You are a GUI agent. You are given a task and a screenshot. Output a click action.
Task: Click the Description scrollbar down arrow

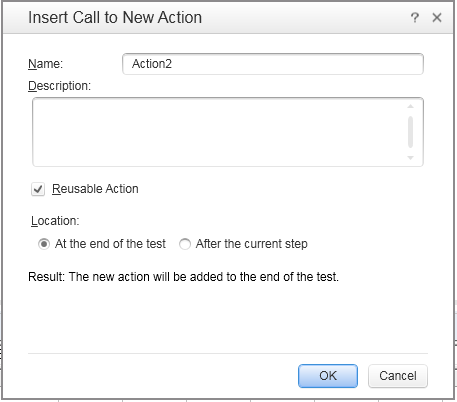pos(411,158)
